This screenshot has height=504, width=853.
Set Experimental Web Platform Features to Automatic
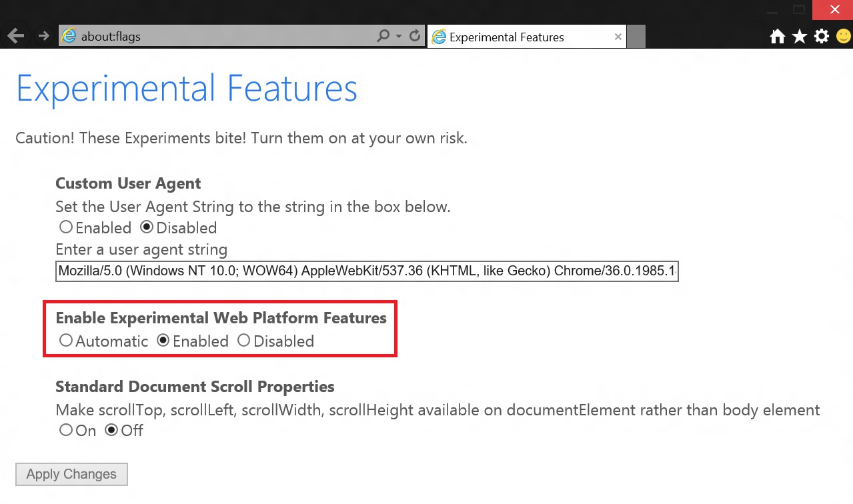tap(66, 341)
